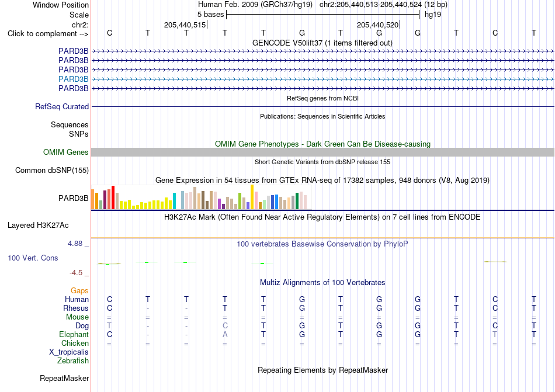Select the Chicken alignment row label
This screenshot has height=392, width=555.
75,343
